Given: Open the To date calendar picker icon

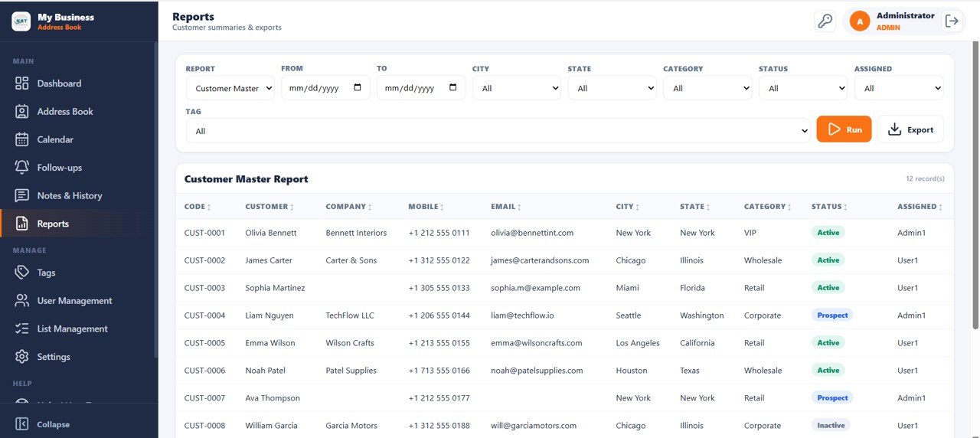Looking at the screenshot, I should [453, 87].
